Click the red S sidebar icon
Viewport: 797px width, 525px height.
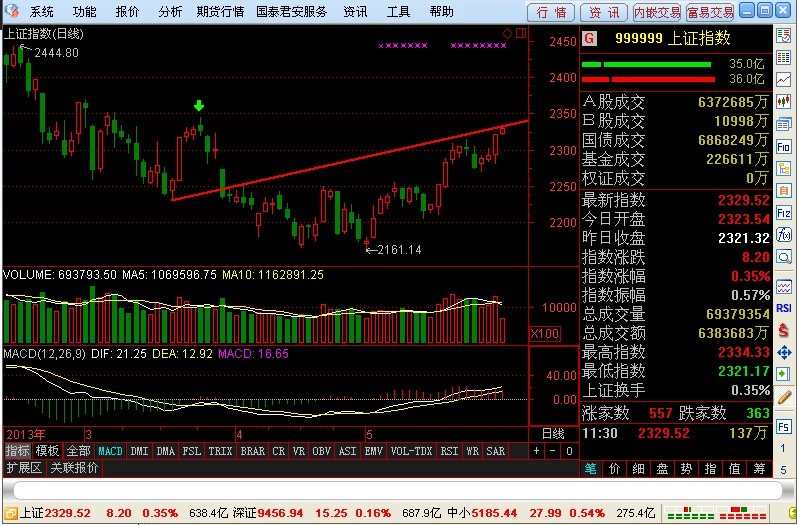(x=783, y=330)
